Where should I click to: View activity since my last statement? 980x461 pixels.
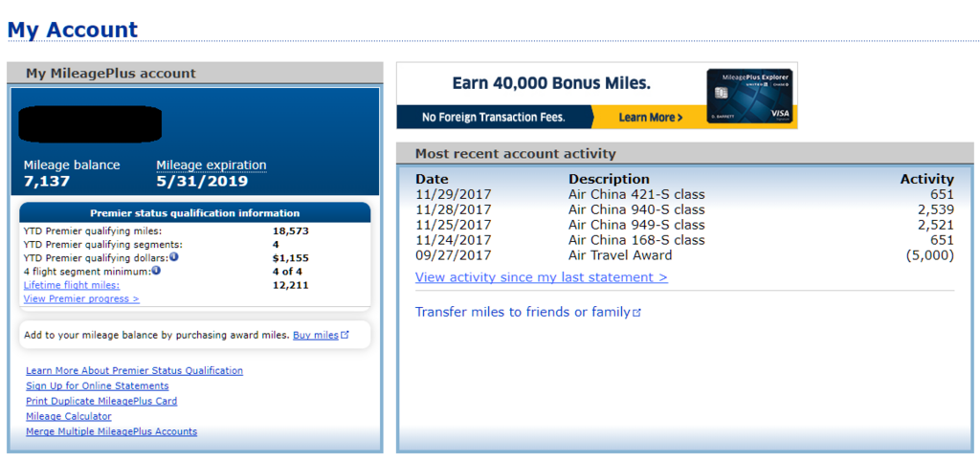pyautogui.click(x=542, y=276)
